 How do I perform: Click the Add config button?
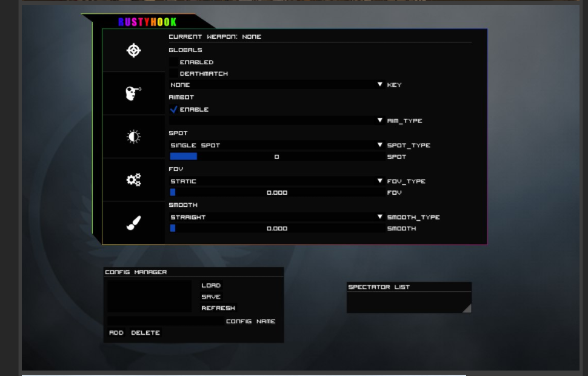point(116,333)
